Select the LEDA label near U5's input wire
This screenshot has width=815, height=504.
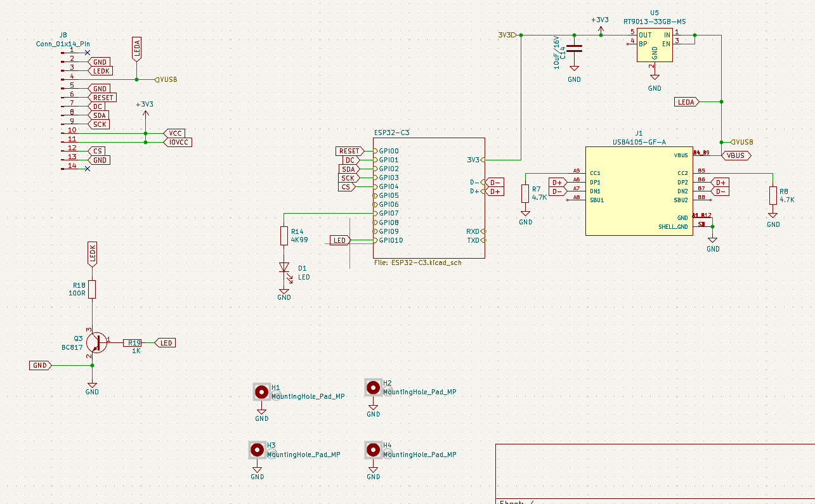click(x=687, y=101)
